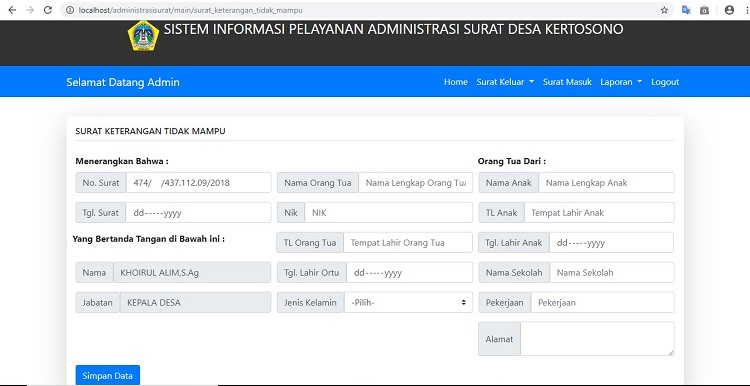Click the Tempat Lahir Anak field
The width and height of the screenshot is (750, 386).
coord(599,213)
